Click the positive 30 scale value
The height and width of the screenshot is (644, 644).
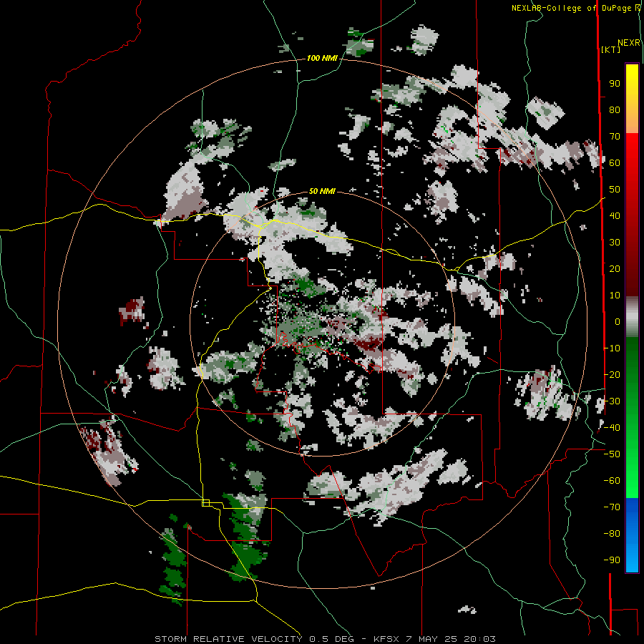615,243
